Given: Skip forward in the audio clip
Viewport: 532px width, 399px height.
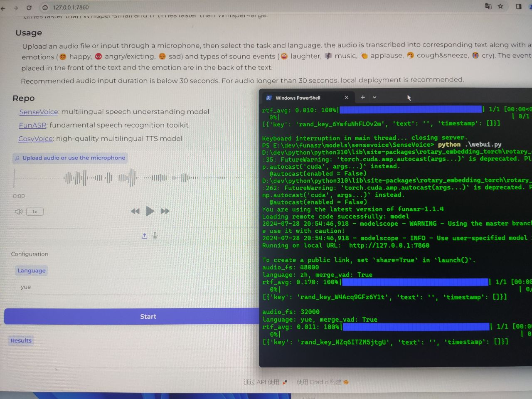Looking at the screenshot, I should [165, 211].
